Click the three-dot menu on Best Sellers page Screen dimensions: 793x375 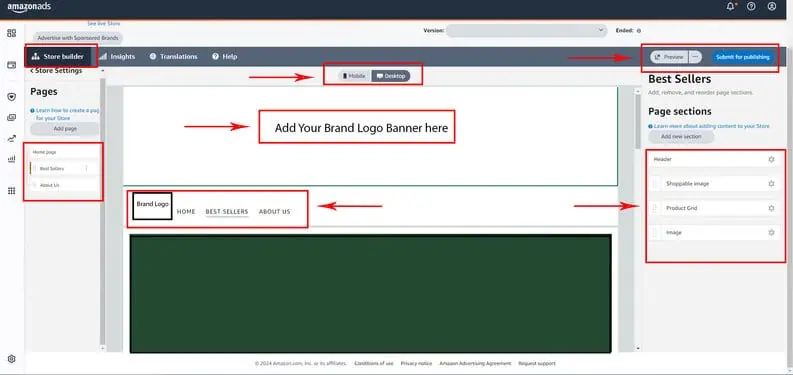(x=86, y=169)
